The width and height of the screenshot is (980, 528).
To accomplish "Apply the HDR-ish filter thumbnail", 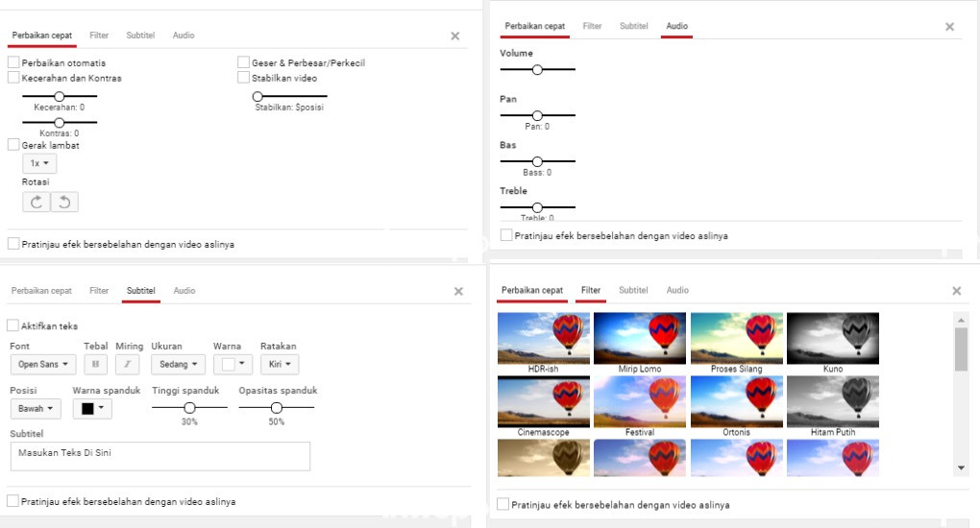I will click(x=544, y=338).
